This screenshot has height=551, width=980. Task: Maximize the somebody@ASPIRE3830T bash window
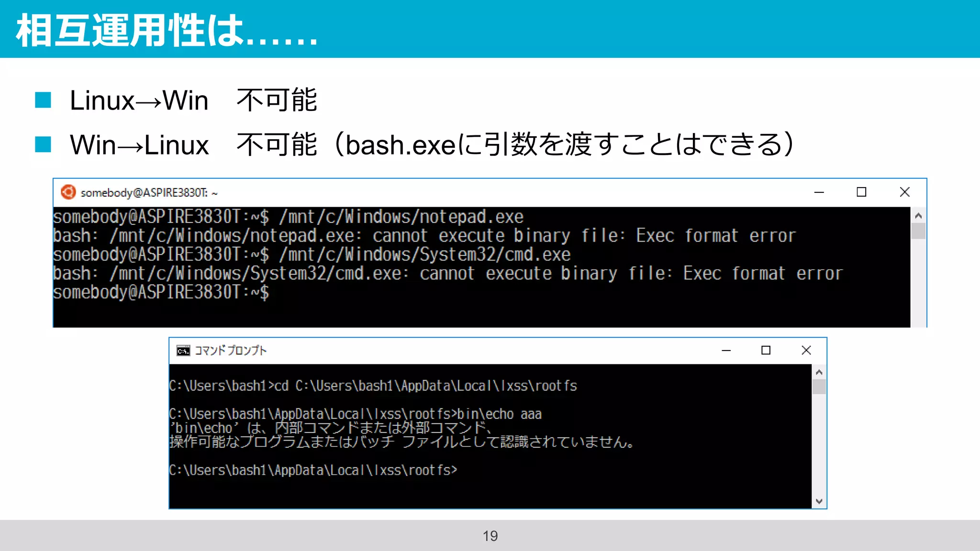point(861,192)
